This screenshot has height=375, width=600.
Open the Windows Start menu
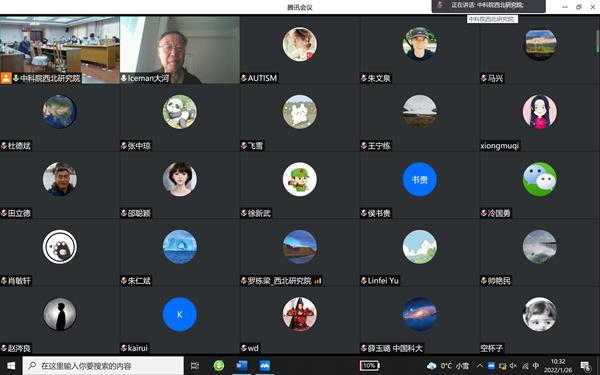(x=11, y=366)
